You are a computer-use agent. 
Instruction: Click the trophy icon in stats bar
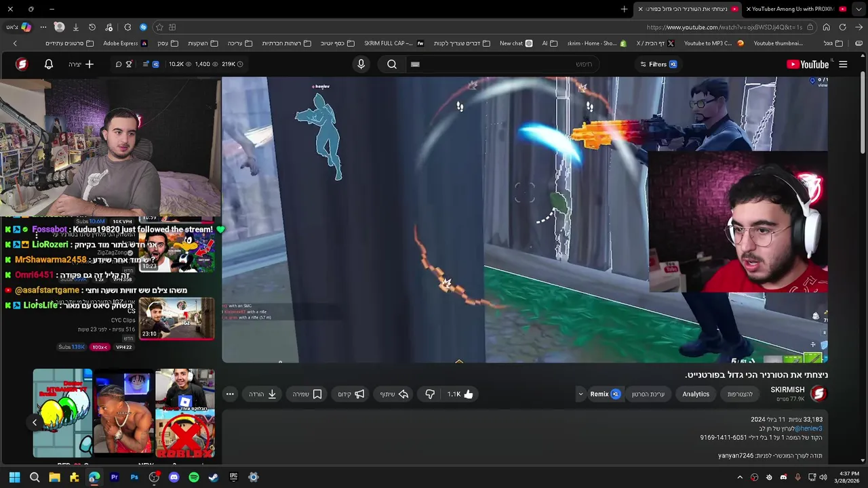click(129, 64)
